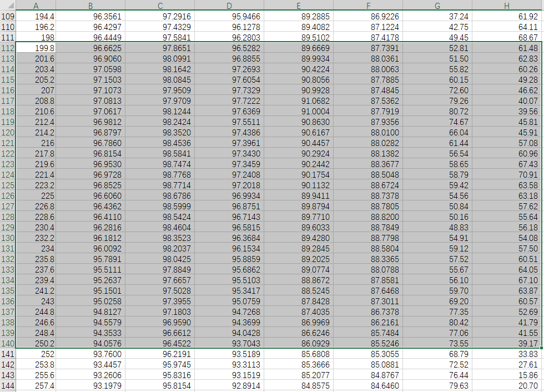This screenshot has height=392, width=544.
Task: Select column F header
Action: pos(367,5)
